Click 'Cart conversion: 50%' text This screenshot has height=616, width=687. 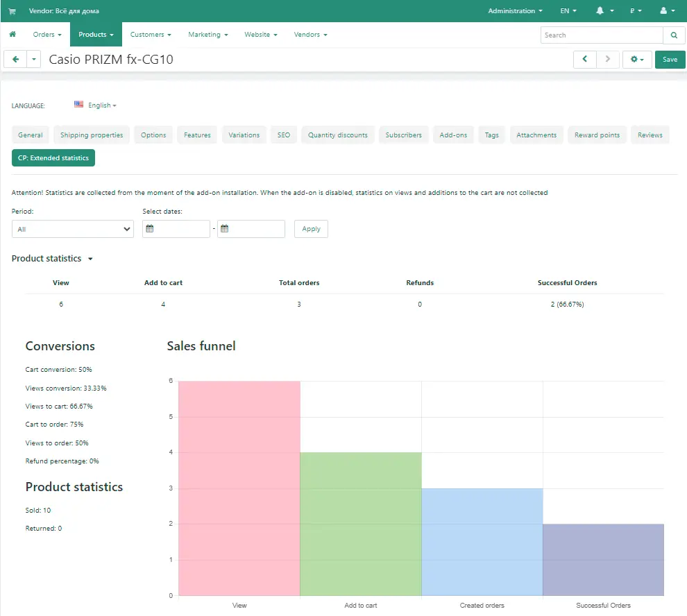59,369
